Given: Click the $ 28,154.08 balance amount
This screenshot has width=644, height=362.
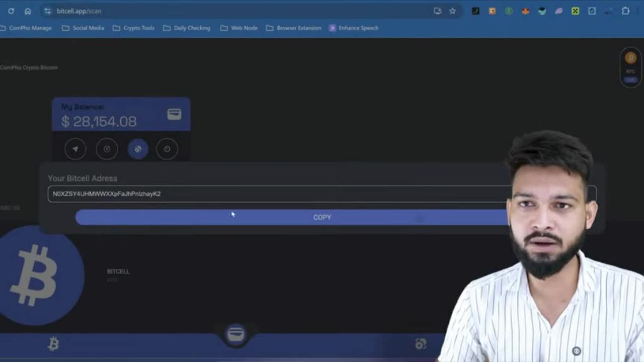Looking at the screenshot, I should click(99, 121).
